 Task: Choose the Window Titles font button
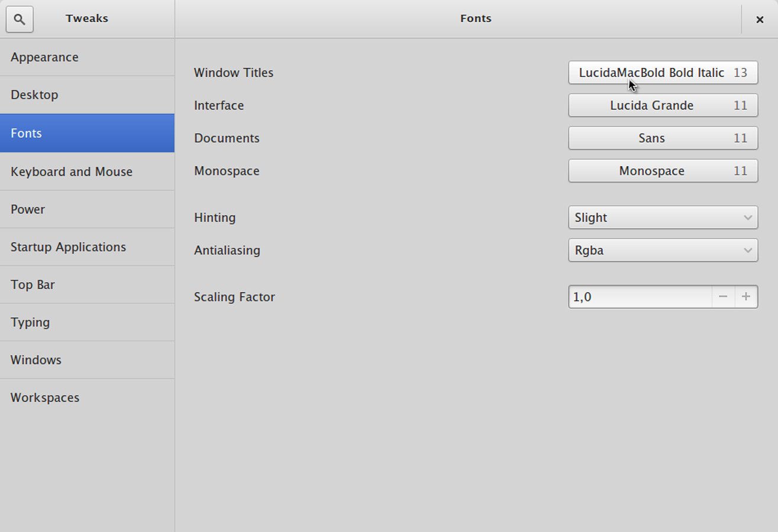[663, 73]
